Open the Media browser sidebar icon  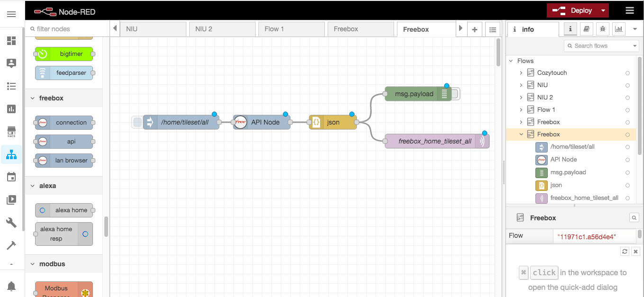[x=11, y=200]
